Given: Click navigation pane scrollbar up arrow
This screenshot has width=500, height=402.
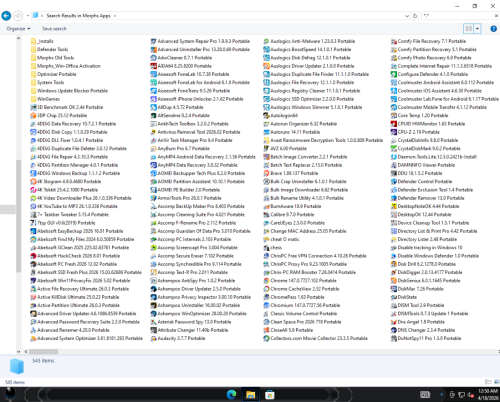Looking at the screenshot, I should (18, 38).
